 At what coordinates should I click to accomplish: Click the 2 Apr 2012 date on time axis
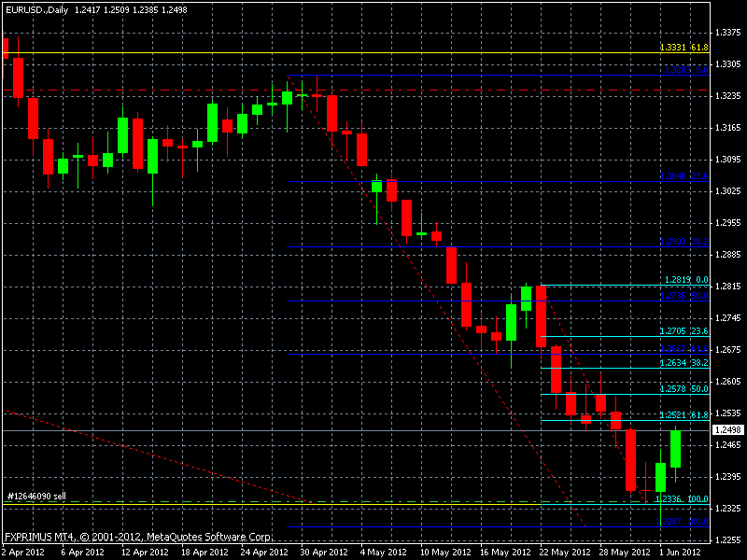click(22, 553)
